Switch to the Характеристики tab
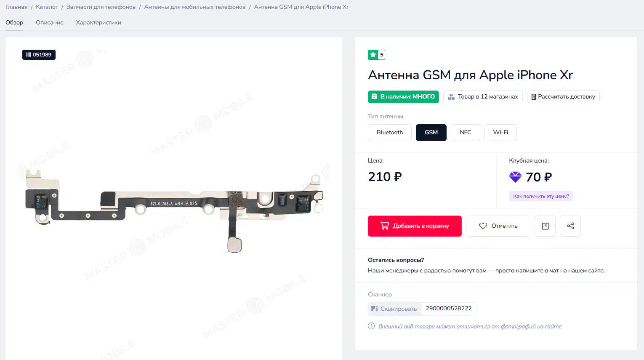 point(98,23)
